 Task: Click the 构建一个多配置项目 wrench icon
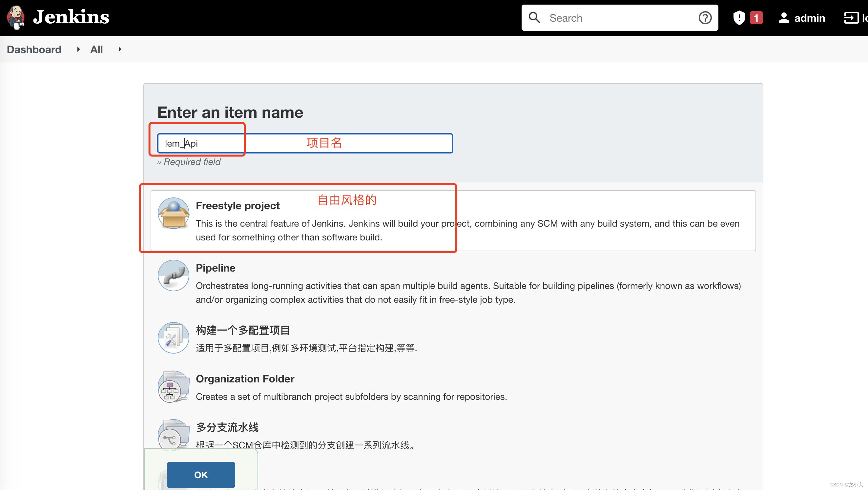coord(173,337)
